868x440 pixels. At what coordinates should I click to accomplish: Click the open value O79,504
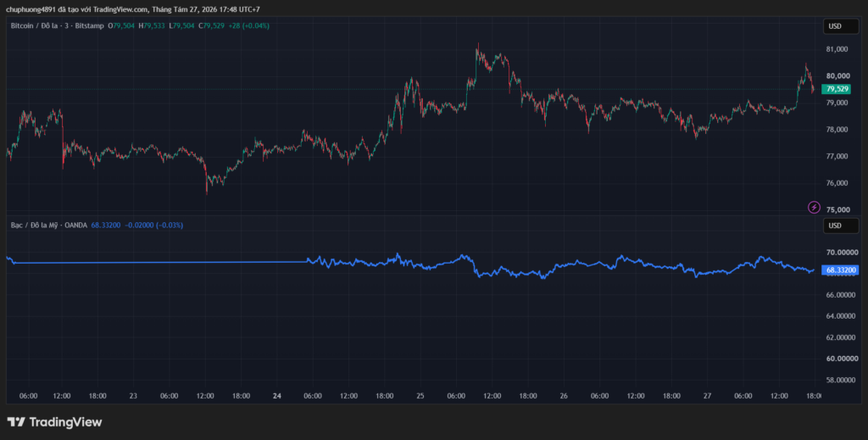point(122,25)
